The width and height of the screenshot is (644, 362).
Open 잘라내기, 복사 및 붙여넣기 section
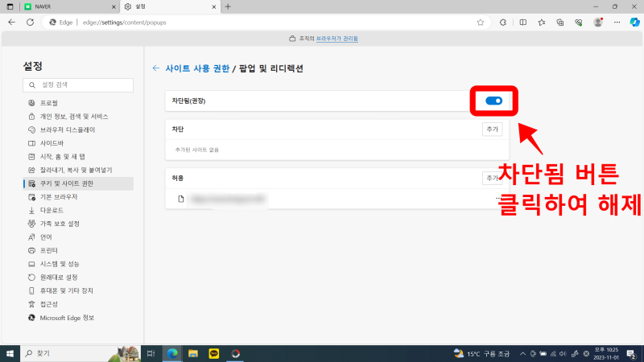click(78, 170)
